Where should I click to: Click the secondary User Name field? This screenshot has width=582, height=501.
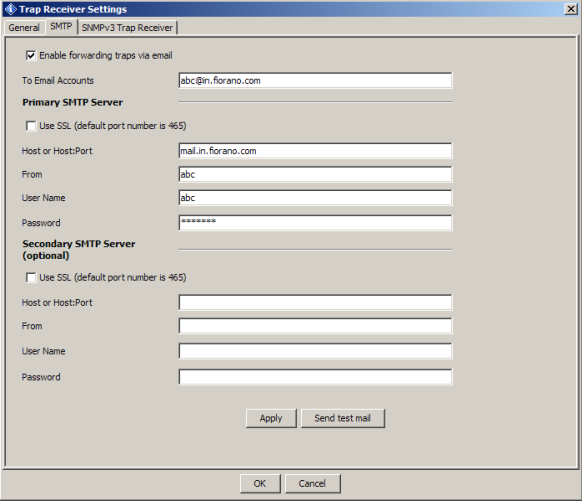[315, 351]
